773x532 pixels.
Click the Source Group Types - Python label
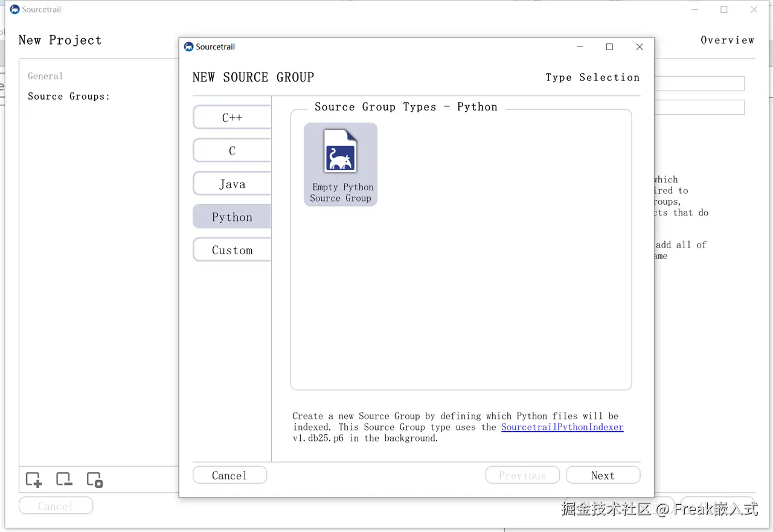pos(406,107)
